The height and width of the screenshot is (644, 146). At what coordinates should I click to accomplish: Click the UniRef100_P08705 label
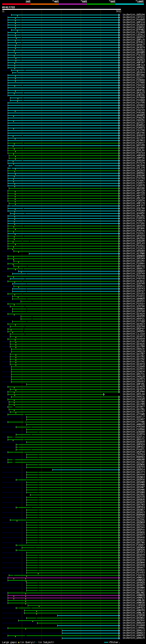134,278
